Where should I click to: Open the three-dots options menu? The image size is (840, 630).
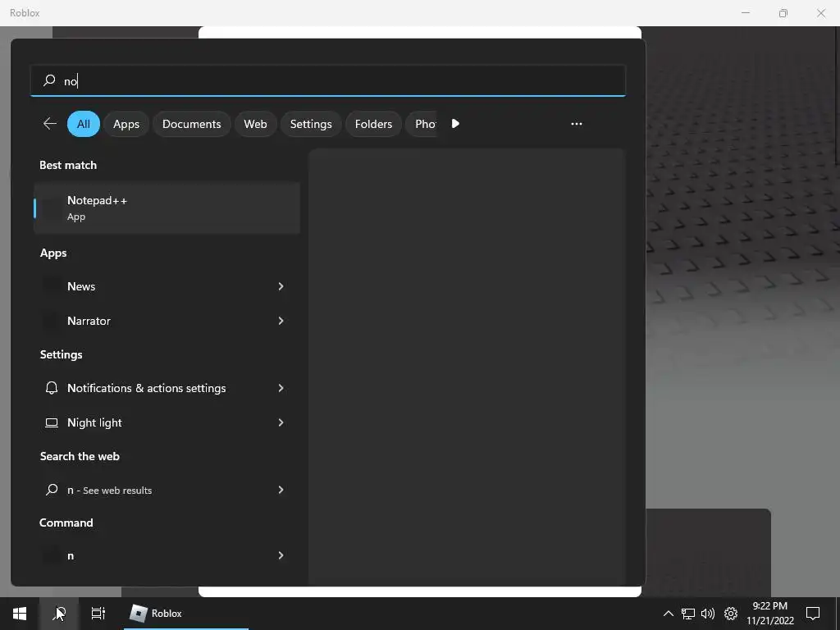pyautogui.click(x=577, y=124)
